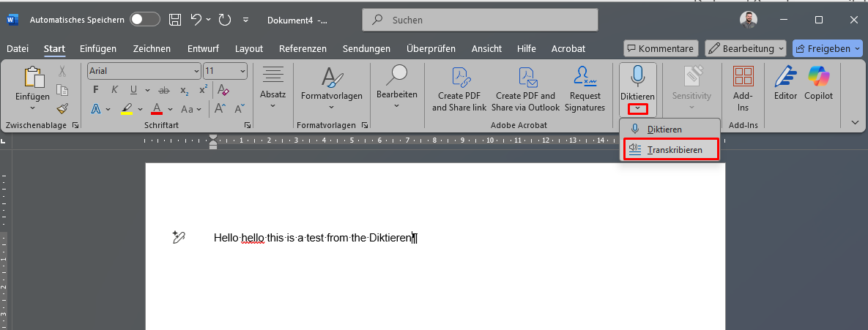Viewport: 868px width, 330px height.
Task: Select the Format Painter brush icon
Action: coord(62,109)
